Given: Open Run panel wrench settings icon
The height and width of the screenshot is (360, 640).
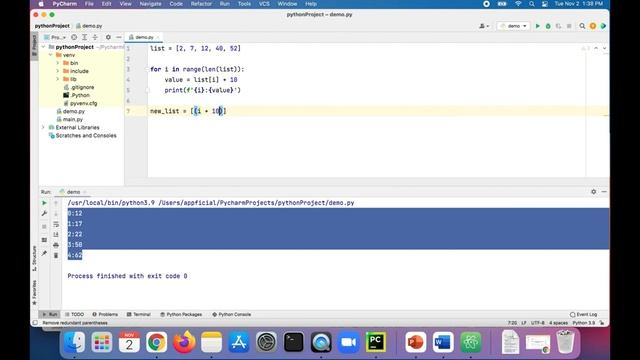Looking at the screenshot, I should 44,213.
